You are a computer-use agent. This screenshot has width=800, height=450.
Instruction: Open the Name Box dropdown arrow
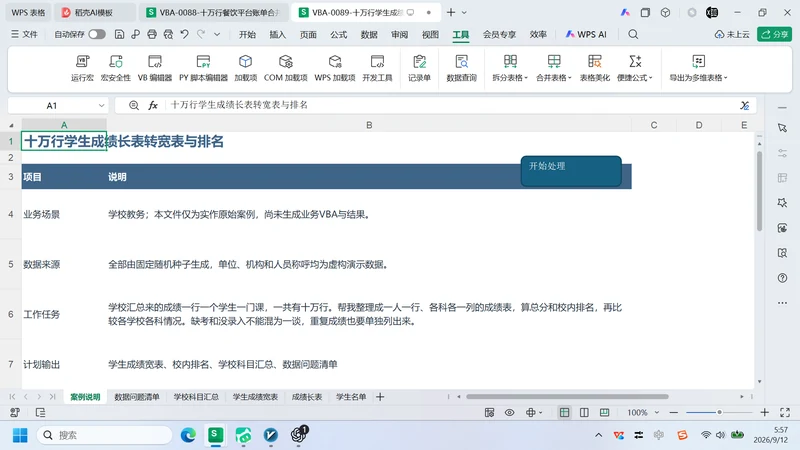[101, 106]
